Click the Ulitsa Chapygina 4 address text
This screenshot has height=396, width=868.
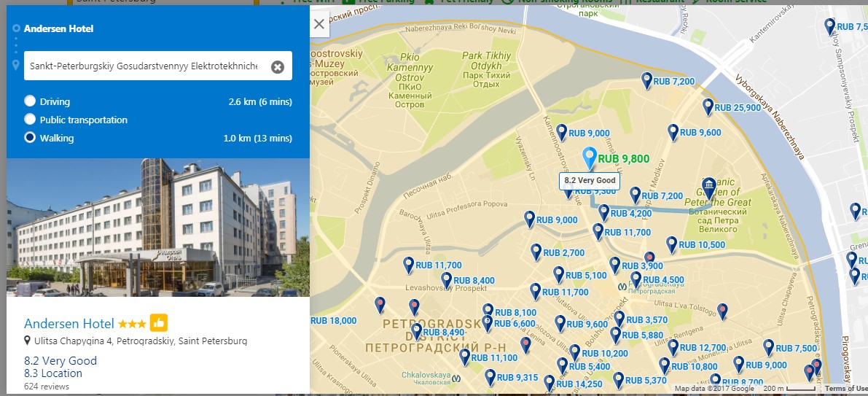pyautogui.click(x=141, y=341)
